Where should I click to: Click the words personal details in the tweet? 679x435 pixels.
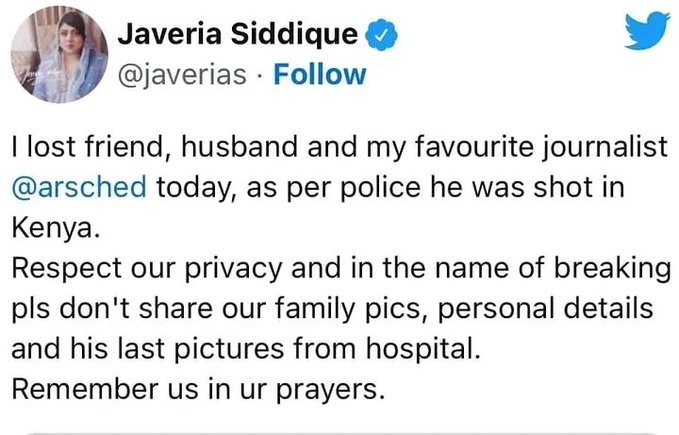545,309
